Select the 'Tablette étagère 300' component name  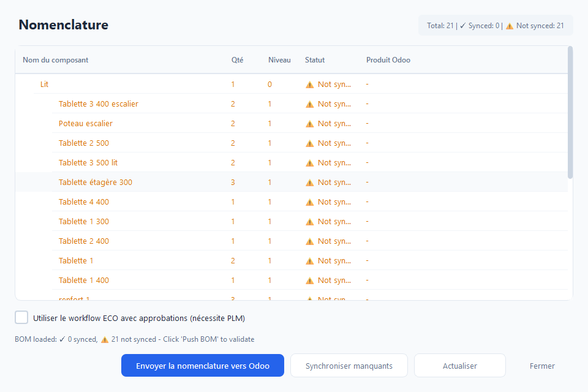(x=96, y=183)
